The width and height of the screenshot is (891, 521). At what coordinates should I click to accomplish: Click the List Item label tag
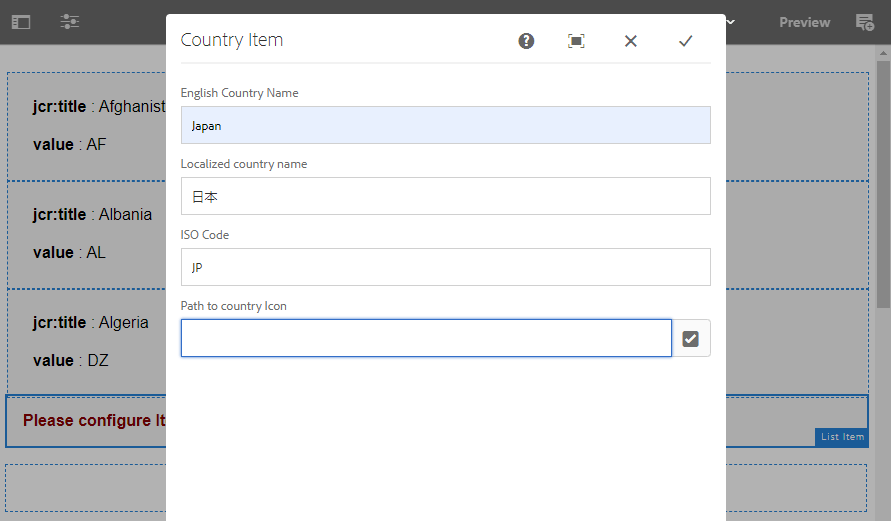click(x=842, y=437)
